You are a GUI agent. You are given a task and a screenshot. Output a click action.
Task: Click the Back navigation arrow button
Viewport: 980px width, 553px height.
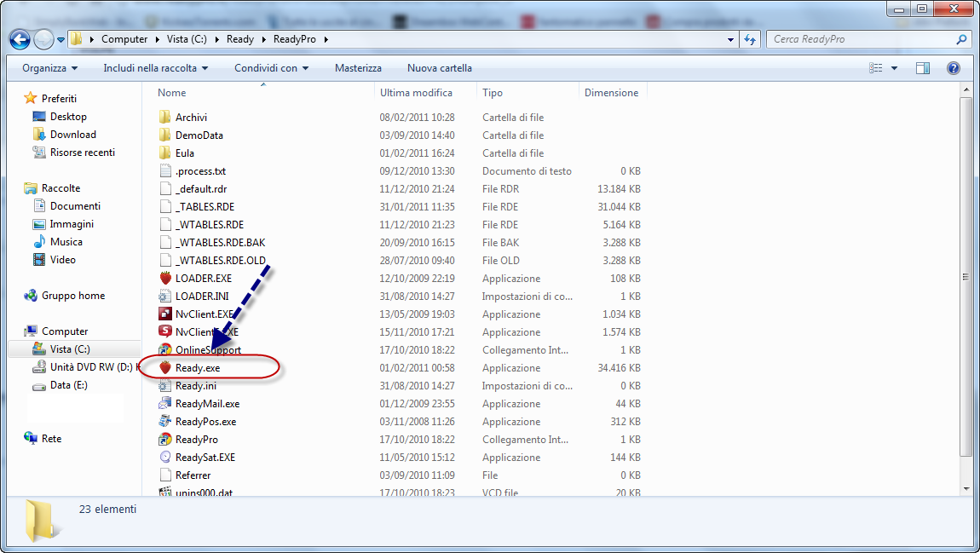coord(20,39)
